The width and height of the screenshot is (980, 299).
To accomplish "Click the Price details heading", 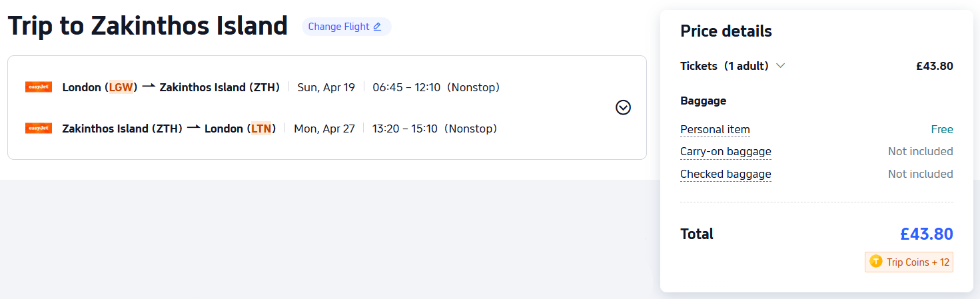I will (x=726, y=31).
